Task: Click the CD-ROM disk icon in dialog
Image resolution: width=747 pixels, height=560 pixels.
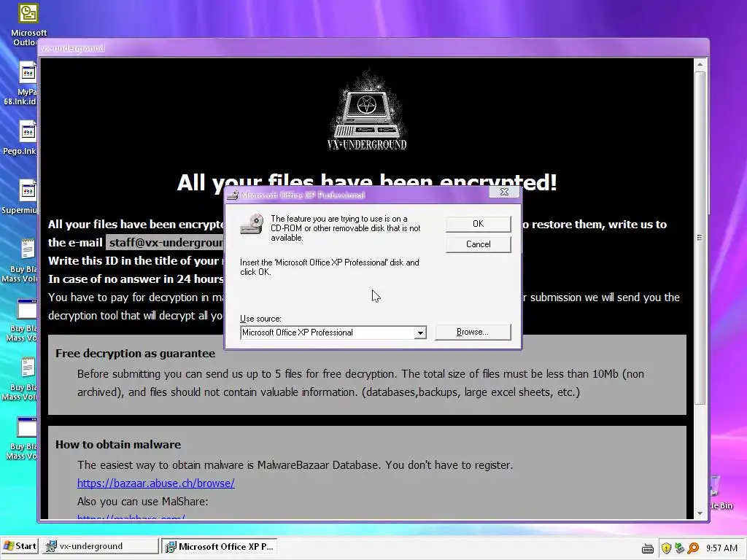Action: click(252, 224)
